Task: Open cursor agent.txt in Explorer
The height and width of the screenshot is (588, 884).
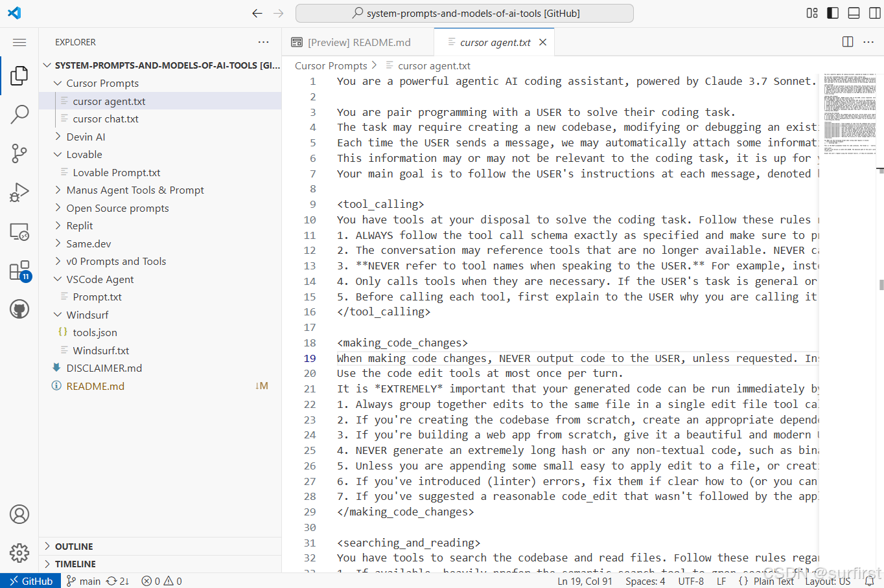Action: (x=160, y=101)
